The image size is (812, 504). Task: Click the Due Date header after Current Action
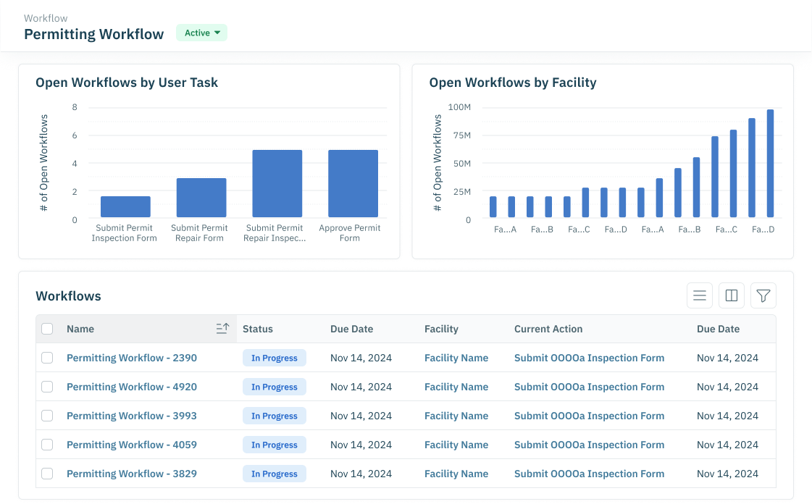click(719, 329)
